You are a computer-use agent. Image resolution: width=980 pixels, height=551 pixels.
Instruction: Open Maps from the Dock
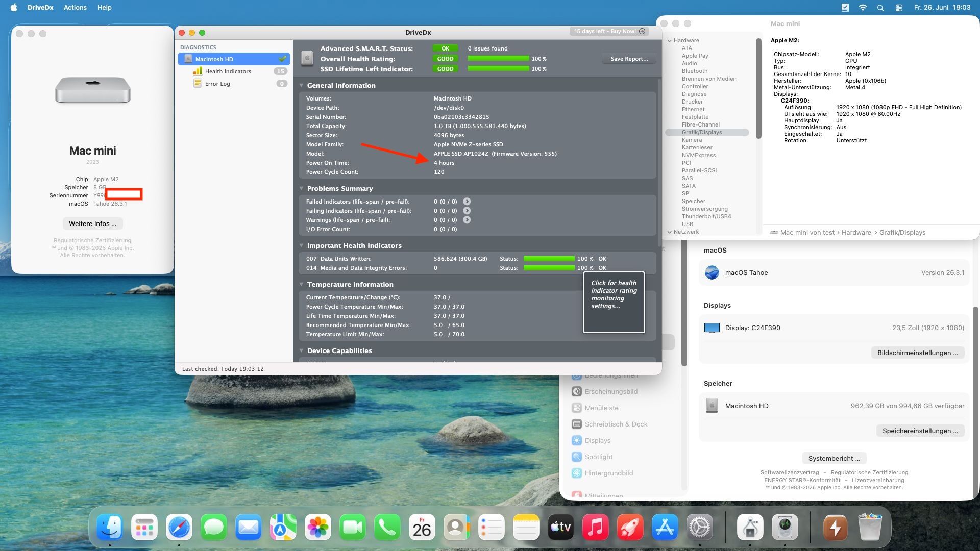pos(283,527)
